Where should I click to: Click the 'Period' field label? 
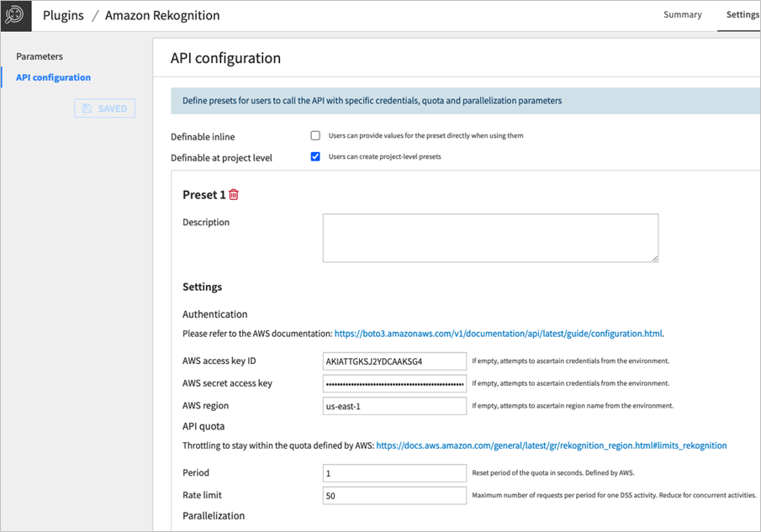pyautogui.click(x=196, y=473)
